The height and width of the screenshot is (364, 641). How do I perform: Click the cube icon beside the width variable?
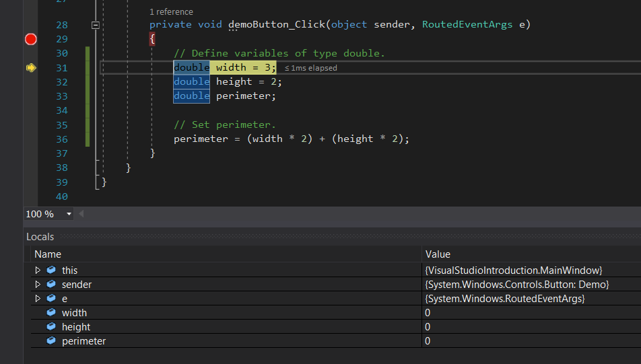(x=51, y=312)
